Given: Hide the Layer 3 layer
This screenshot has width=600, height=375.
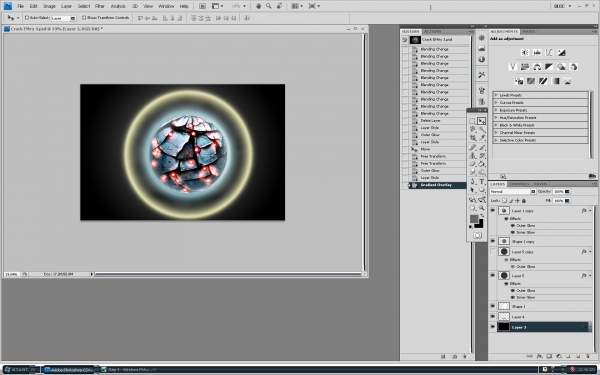Looking at the screenshot, I should [x=493, y=327].
